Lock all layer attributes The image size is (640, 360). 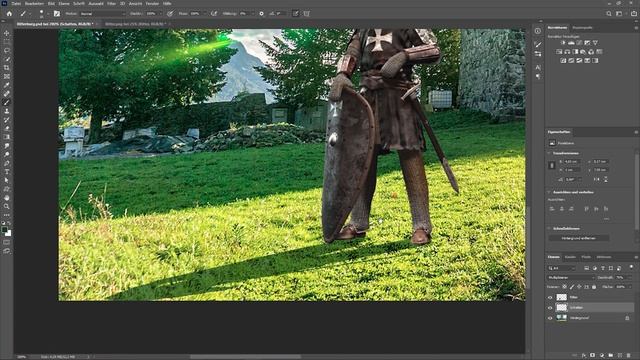pyautogui.click(x=594, y=287)
